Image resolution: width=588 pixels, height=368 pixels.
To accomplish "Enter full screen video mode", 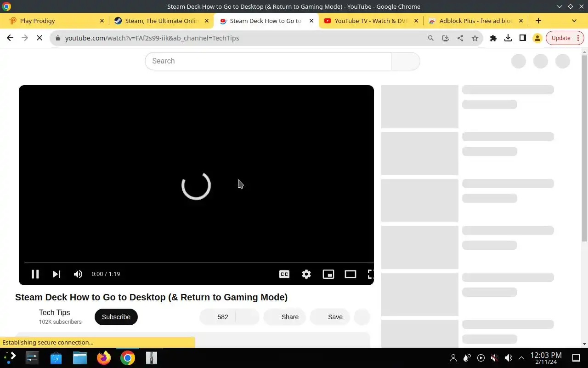I will pyautogui.click(x=370, y=274).
